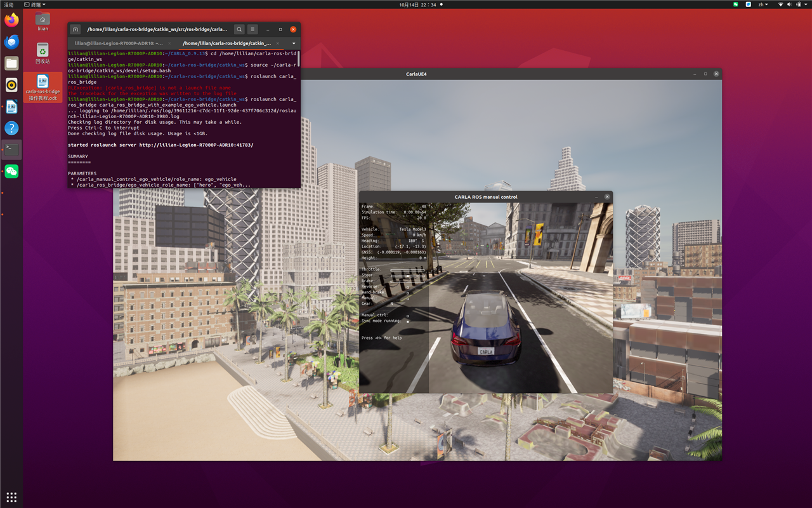812x508 pixels.
Task: Open Rhythmbox music player in dock
Action: 11,85
